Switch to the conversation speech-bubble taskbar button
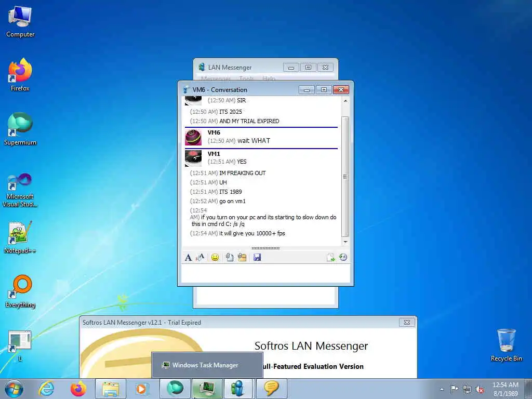This screenshot has height=399, width=532. (x=271, y=389)
